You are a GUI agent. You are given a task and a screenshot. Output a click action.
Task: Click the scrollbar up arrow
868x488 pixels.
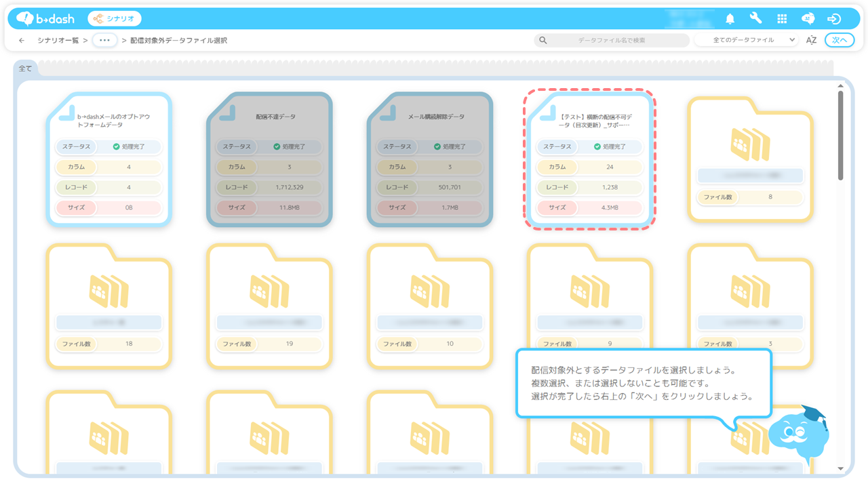pos(841,85)
